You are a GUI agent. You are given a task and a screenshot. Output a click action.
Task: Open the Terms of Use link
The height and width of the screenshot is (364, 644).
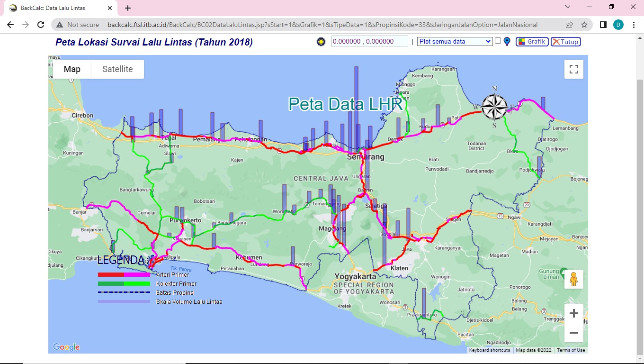[571, 350]
